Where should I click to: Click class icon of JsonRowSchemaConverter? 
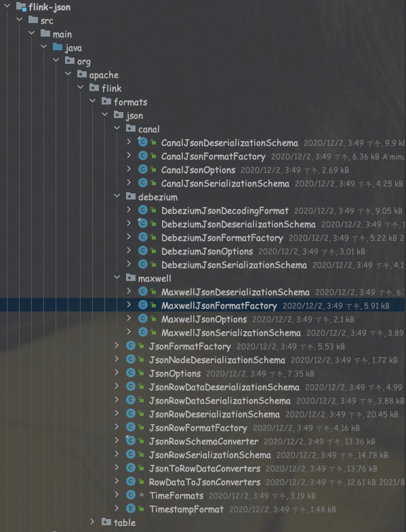point(130,441)
